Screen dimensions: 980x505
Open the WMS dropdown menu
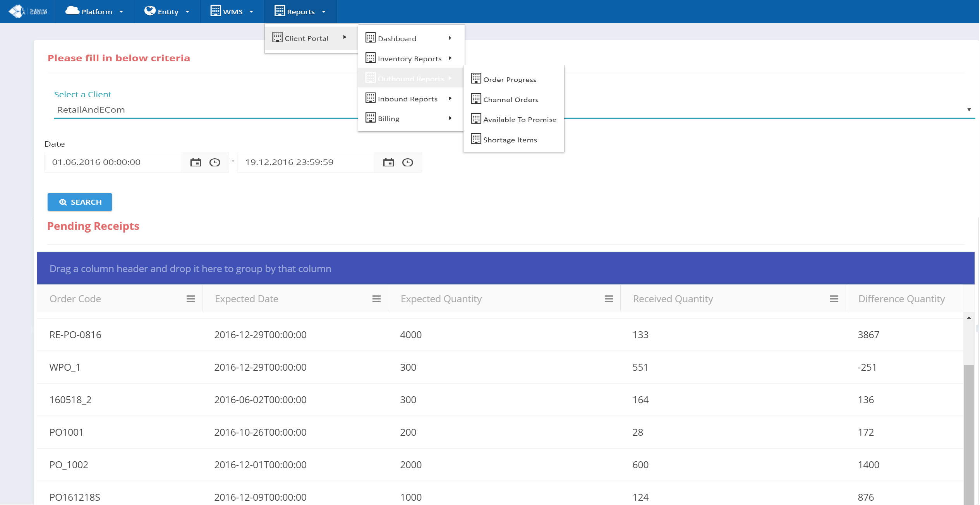click(x=232, y=12)
